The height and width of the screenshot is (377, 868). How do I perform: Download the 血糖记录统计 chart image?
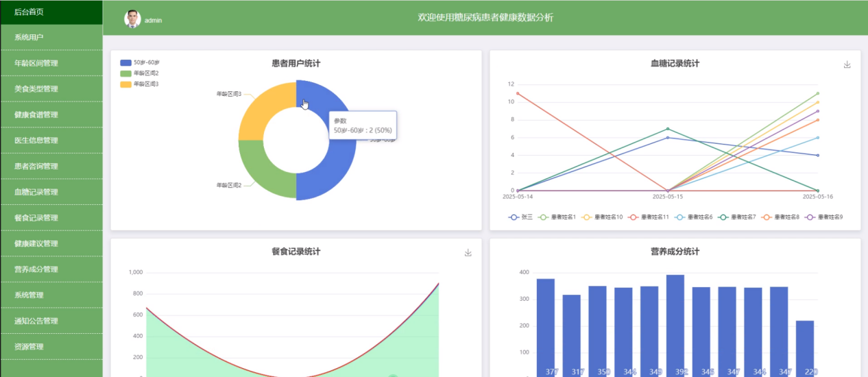coord(847,64)
